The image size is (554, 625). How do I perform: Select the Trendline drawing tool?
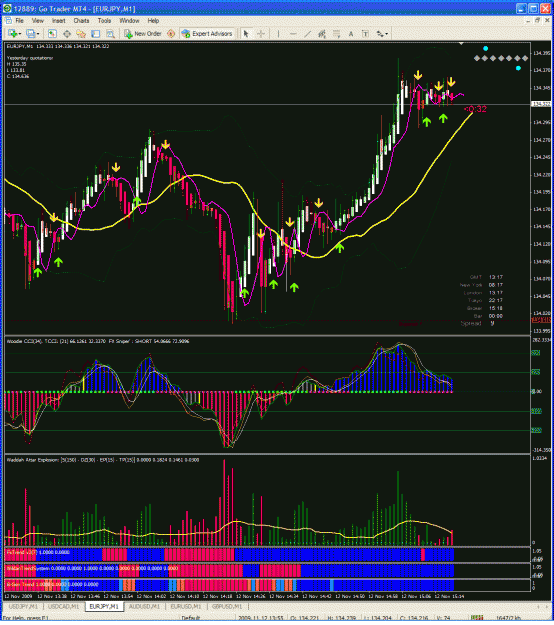click(307, 34)
